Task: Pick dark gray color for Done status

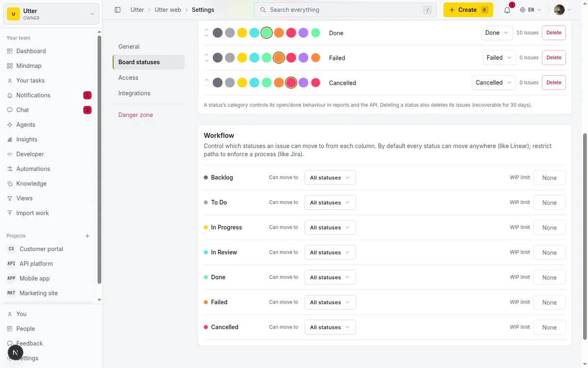Action: click(x=218, y=33)
